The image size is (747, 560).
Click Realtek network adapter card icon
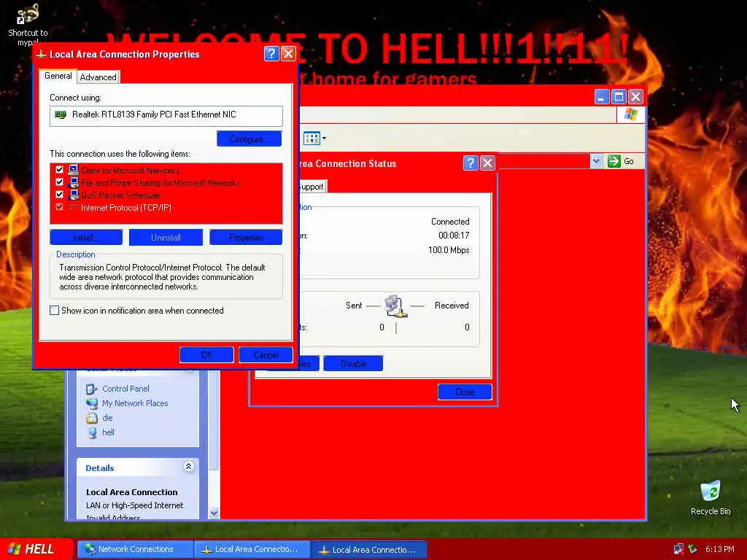(61, 114)
